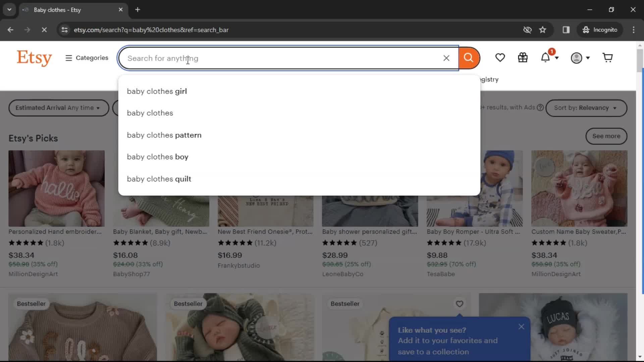
Task: Open the Etsy shopping cart icon
Action: click(608, 57)
